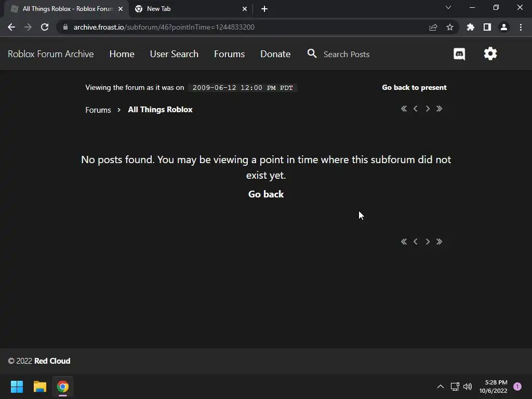Close the All Things Roblox tab
Screen dimensions: 532x399
[121, 9]
